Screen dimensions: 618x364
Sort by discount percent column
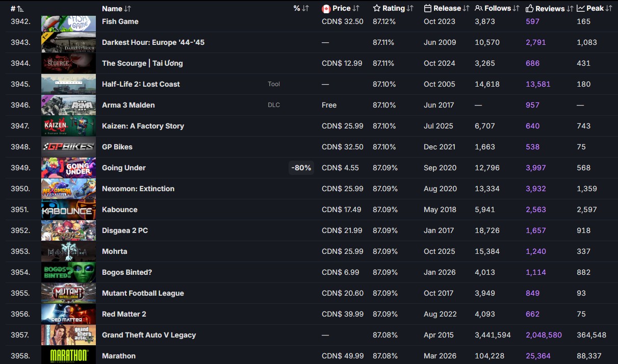(301, 9)
